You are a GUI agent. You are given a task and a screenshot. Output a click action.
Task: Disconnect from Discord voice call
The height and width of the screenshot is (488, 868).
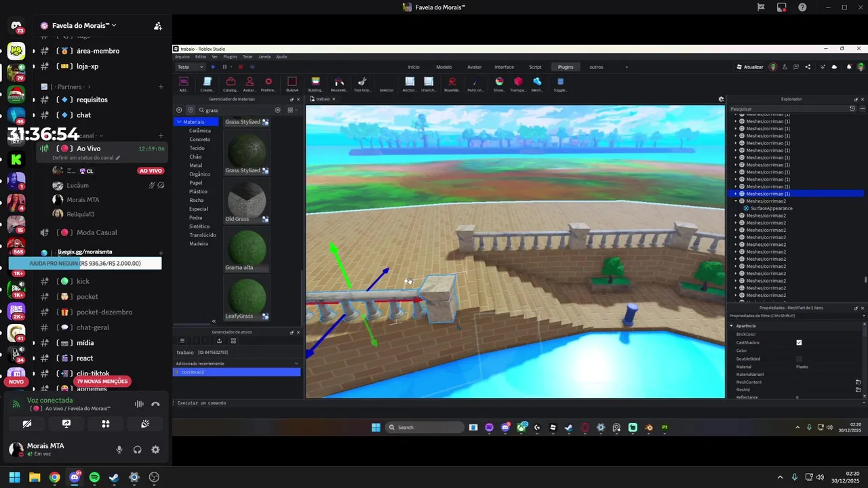pos(155,404)
